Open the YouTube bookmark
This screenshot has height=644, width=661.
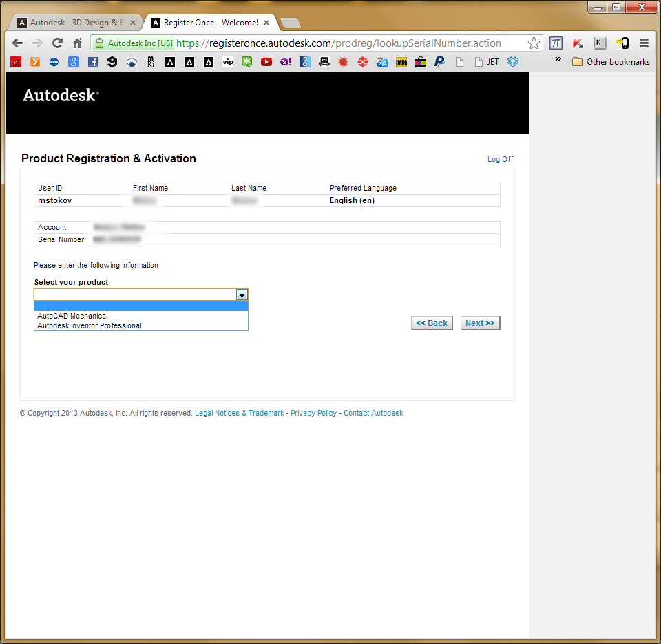(x=266, y=63)
